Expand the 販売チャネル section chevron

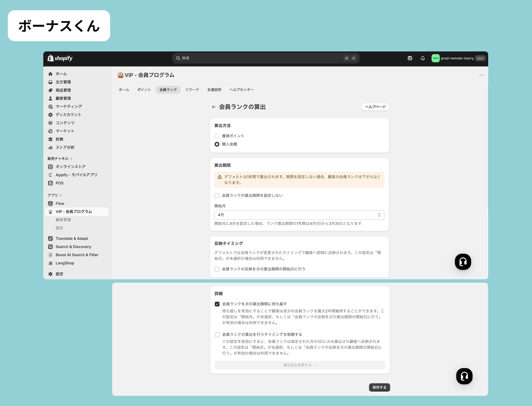click(71, 159)
